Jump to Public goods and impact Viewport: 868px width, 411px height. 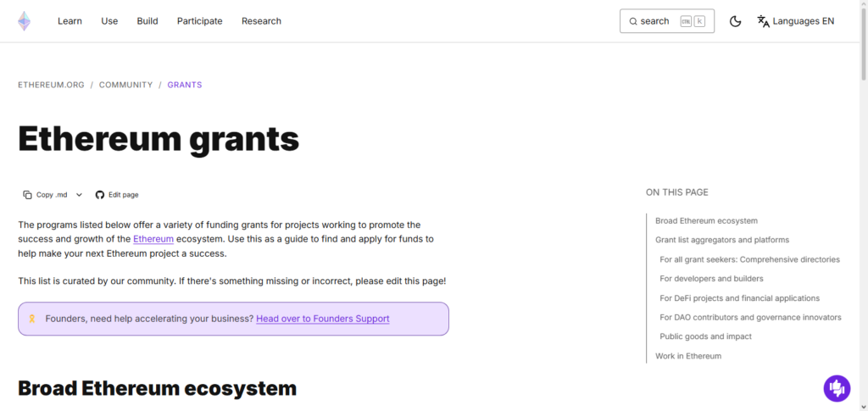pyautogui.click(x=706, y=336)
